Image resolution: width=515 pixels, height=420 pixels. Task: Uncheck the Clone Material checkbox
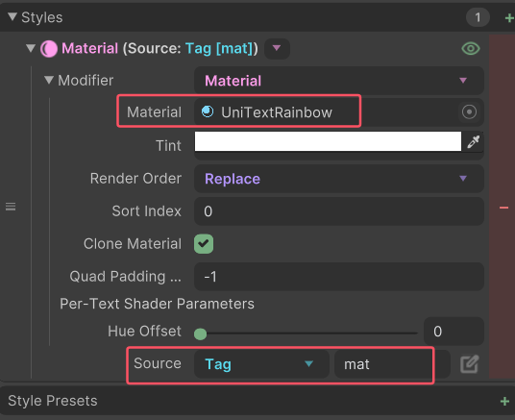204,244
